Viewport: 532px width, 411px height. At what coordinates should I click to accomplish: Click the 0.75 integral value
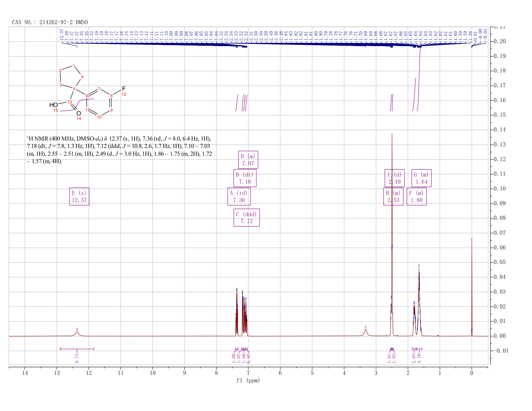click(77, 358)
